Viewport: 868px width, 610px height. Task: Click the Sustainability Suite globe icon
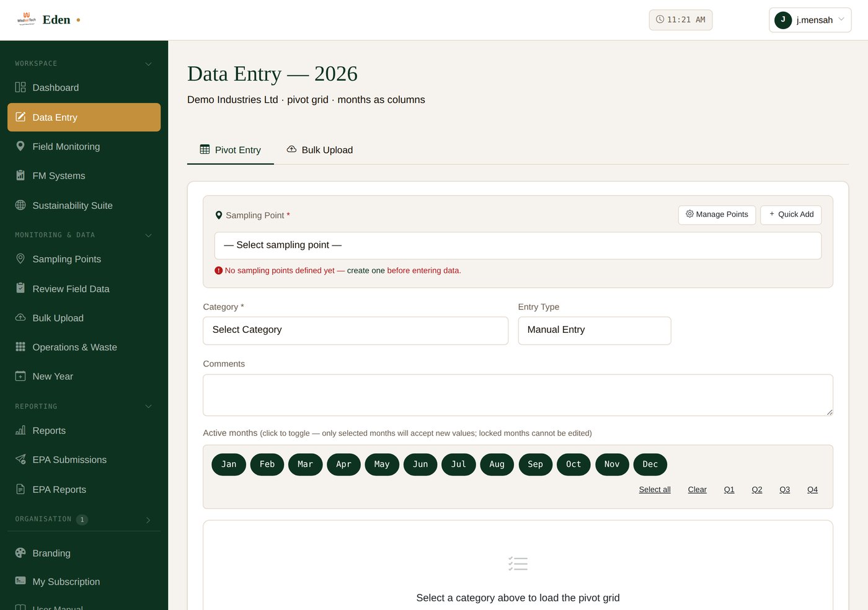point(20,205)
